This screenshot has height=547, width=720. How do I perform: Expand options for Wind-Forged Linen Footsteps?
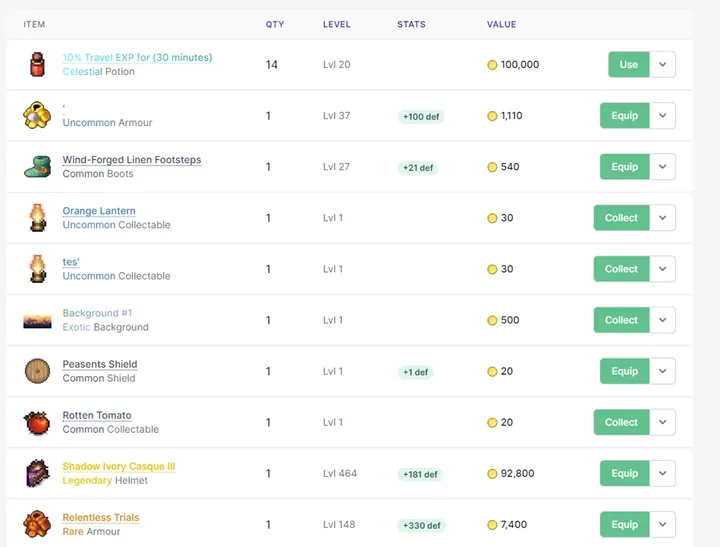click(662, 167)
